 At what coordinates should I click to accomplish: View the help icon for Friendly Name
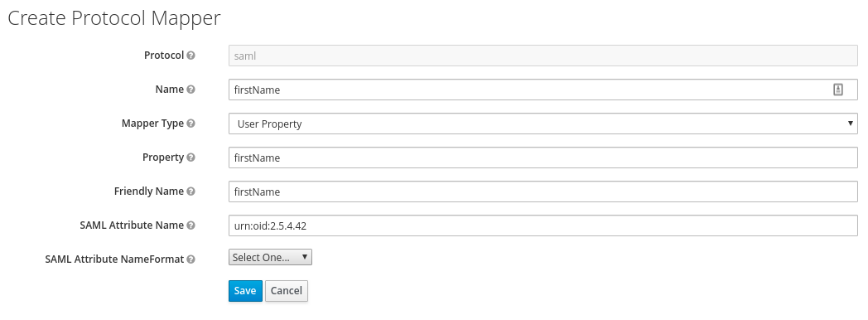pyautogui.click(x=191, y=191)
